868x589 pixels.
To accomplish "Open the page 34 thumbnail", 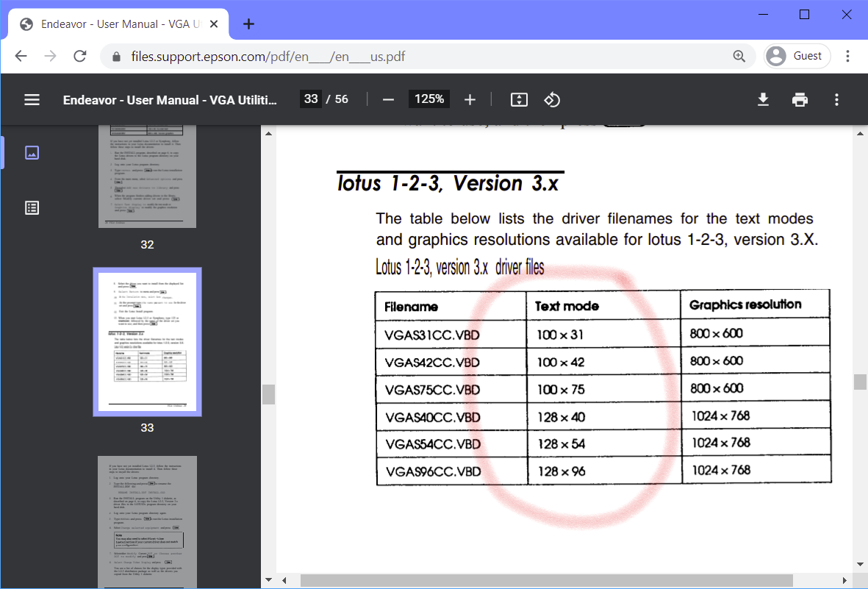I will pyautogui.click(x=147, y=522).
